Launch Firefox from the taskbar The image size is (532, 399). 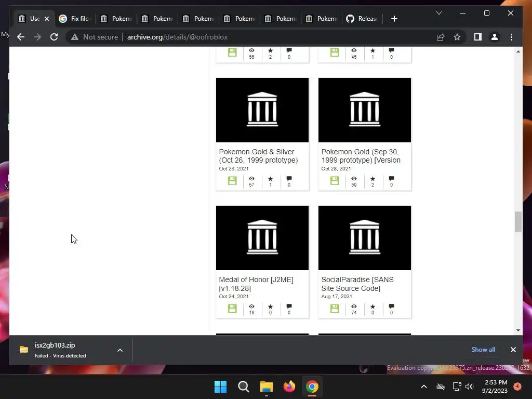pos(289,387)
